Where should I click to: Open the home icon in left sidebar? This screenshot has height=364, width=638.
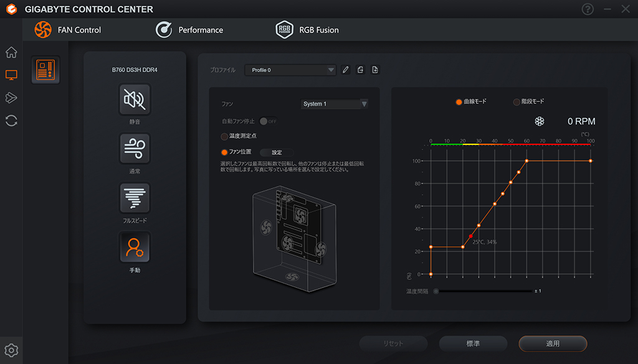[11, 52]
